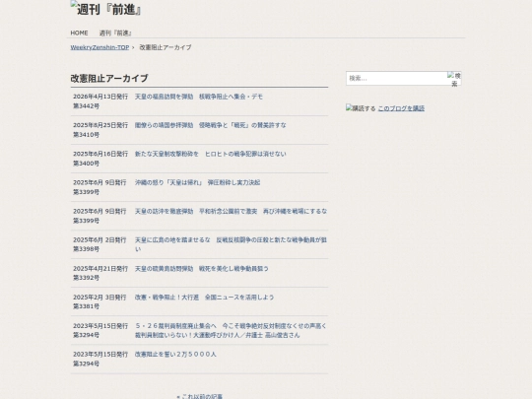532x399 pixels.
Task: Click the 週刊『前進』 site logo image
Action: 105,9
